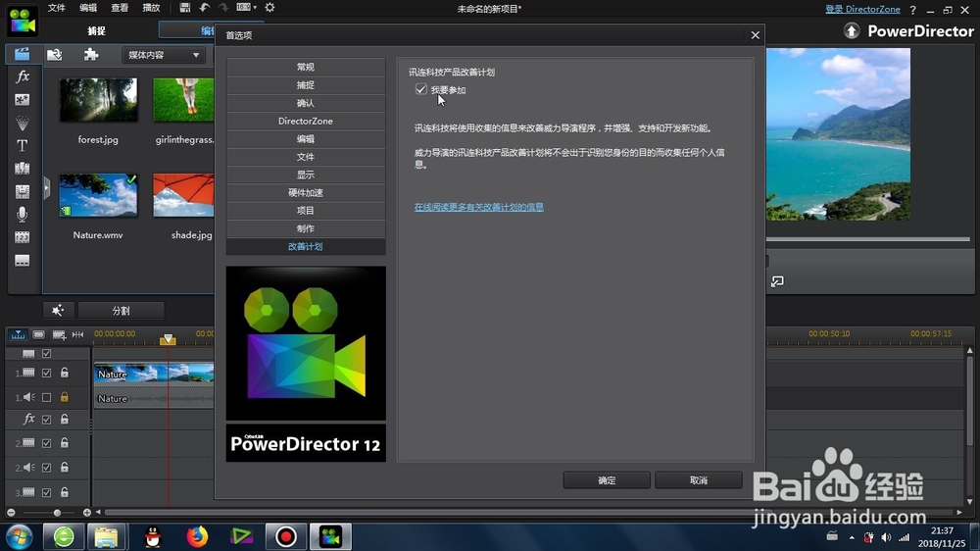Open the 16:9 aspect ratio dropdown
Screen dimensions: 980x551
tap(246, 8)
